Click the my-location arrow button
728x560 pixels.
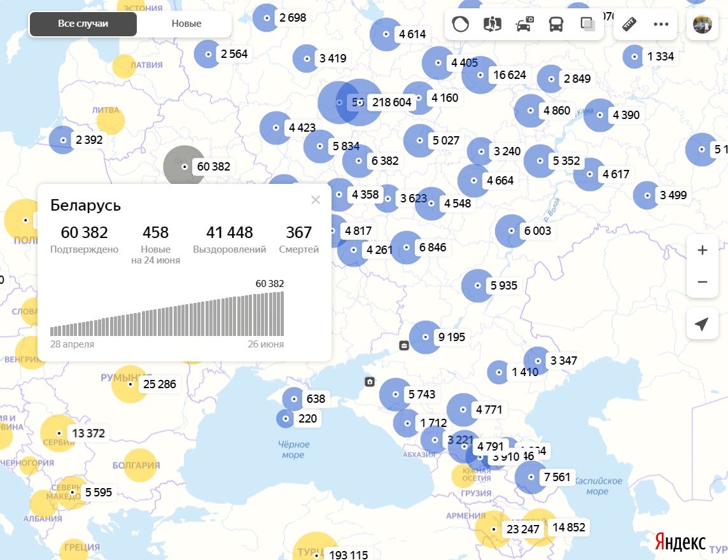click(x=703, y=324)
